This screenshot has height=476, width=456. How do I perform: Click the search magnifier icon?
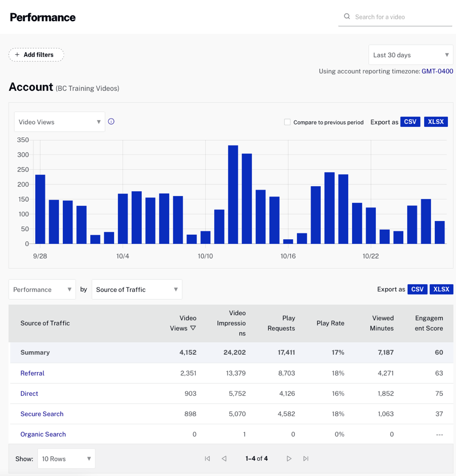pos(347,16)
